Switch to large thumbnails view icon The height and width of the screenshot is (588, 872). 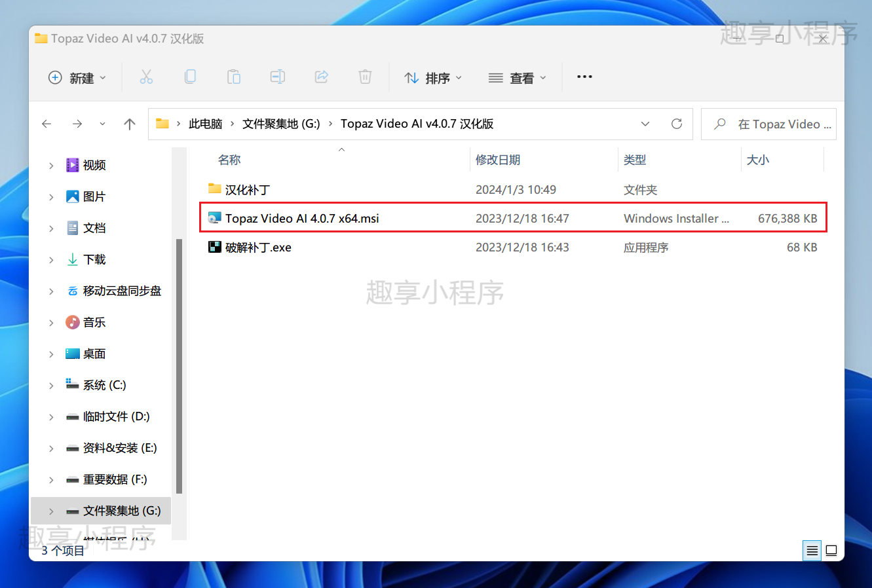(x=831, y=551)
